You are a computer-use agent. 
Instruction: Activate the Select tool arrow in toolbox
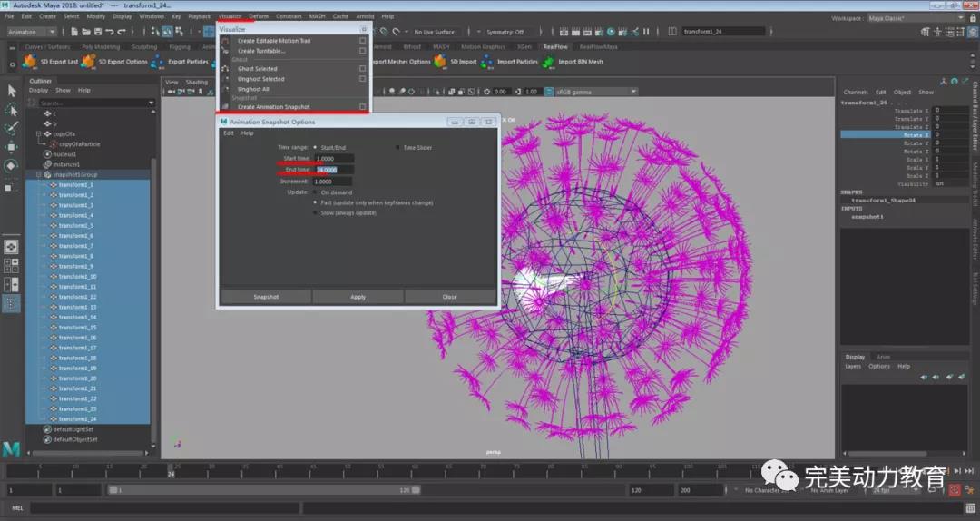(12, 90)
